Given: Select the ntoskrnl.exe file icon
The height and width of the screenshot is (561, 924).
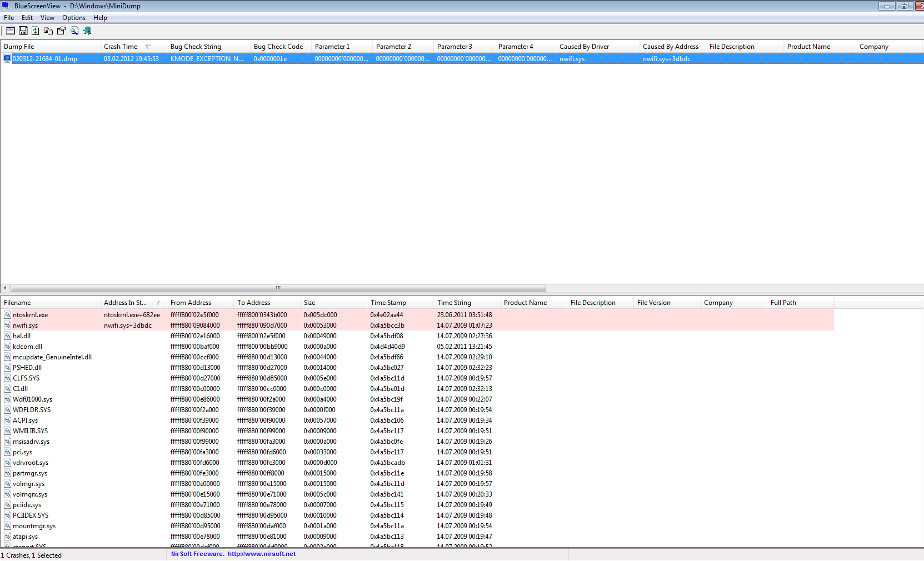Looking at the screenshot, I should (7, 315).
